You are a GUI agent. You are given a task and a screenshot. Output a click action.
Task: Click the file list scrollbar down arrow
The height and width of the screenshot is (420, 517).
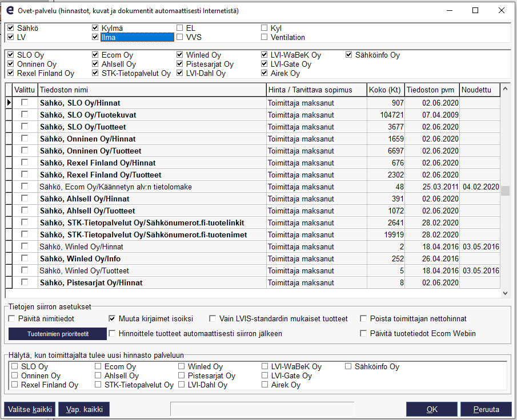point(505,293)
